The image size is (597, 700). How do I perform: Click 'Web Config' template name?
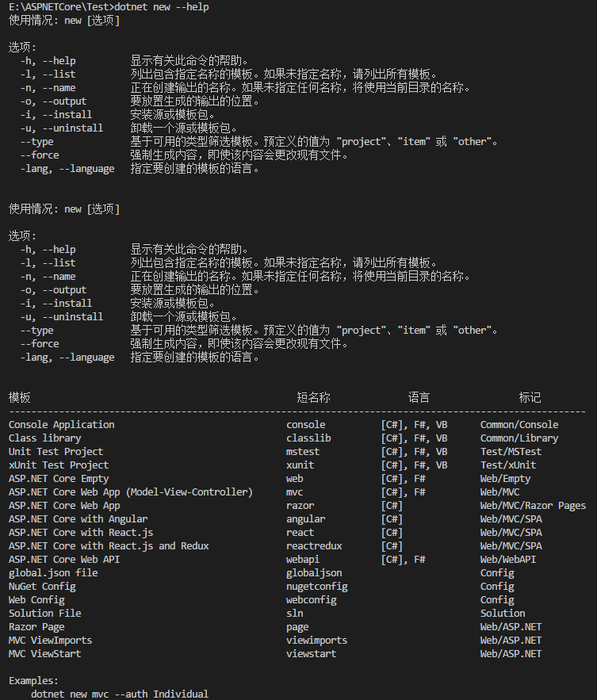(x=36, y=599)
